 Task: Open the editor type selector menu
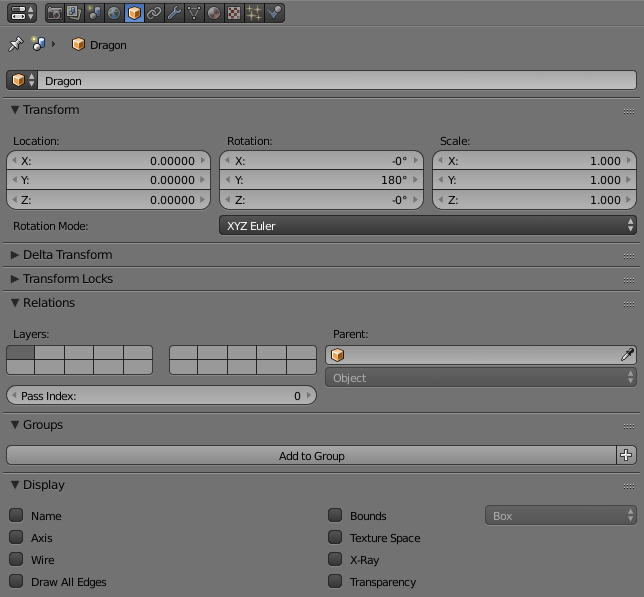(22, 13)
